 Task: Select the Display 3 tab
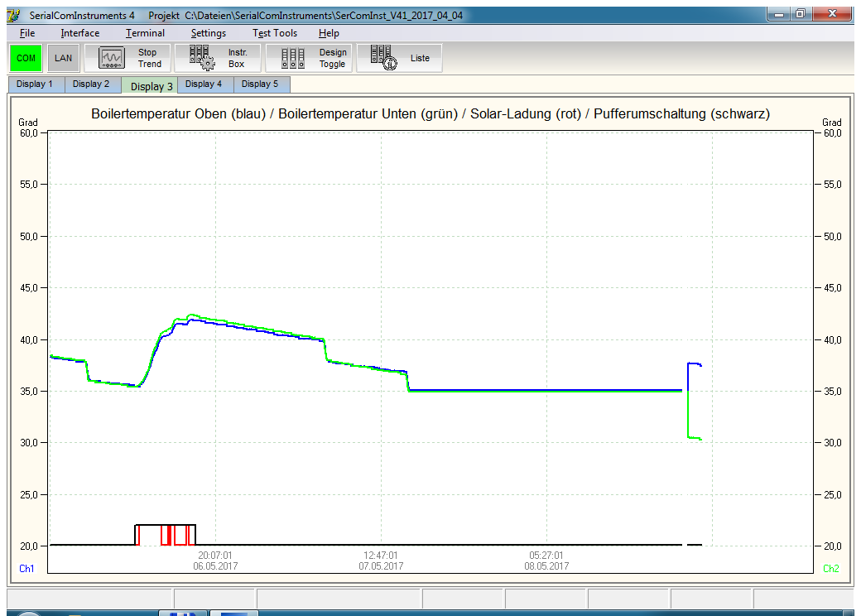(151, 86)
